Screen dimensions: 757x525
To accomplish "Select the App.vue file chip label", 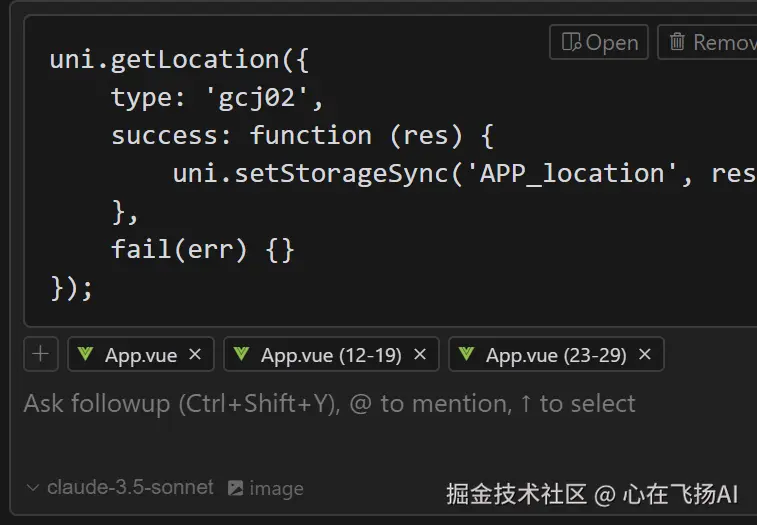I will point(140,355).
